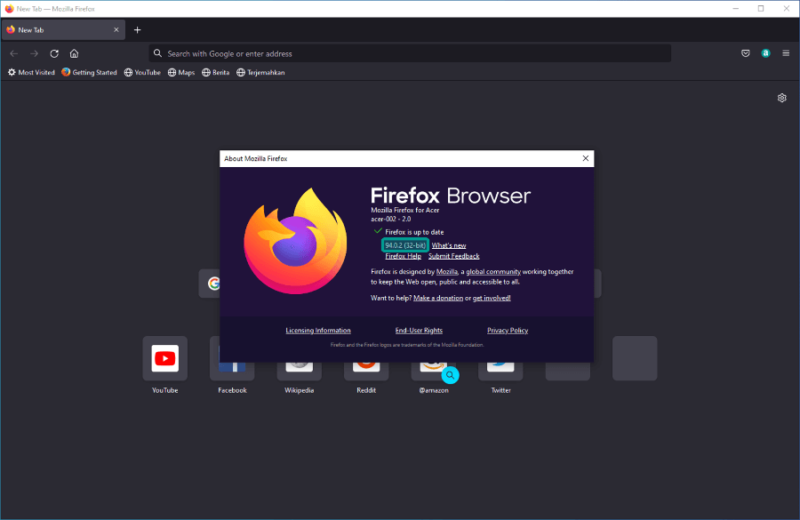
Task: Open a new tab with plus
Action: pos(137,30)
